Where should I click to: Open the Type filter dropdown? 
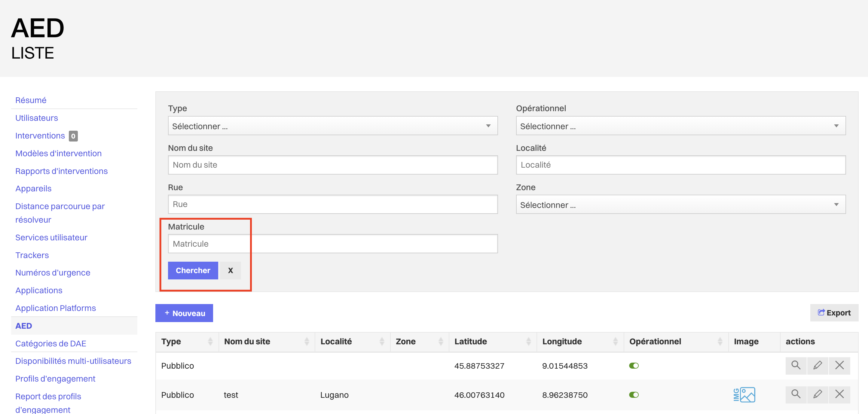point(333,126)
